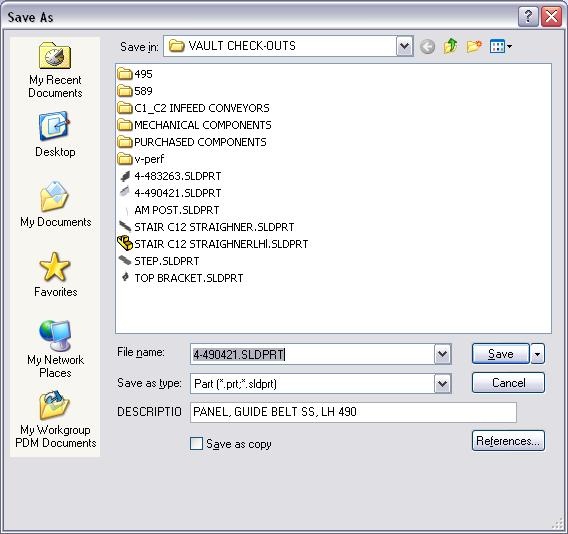Click the AM POST.SLDPRT part icon

point(126,210)
